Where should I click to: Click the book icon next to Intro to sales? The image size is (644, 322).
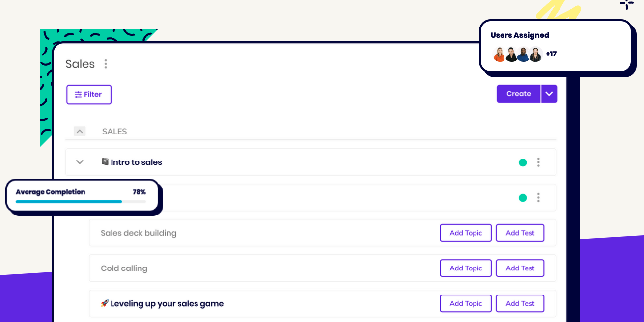[x=105, y=161]
